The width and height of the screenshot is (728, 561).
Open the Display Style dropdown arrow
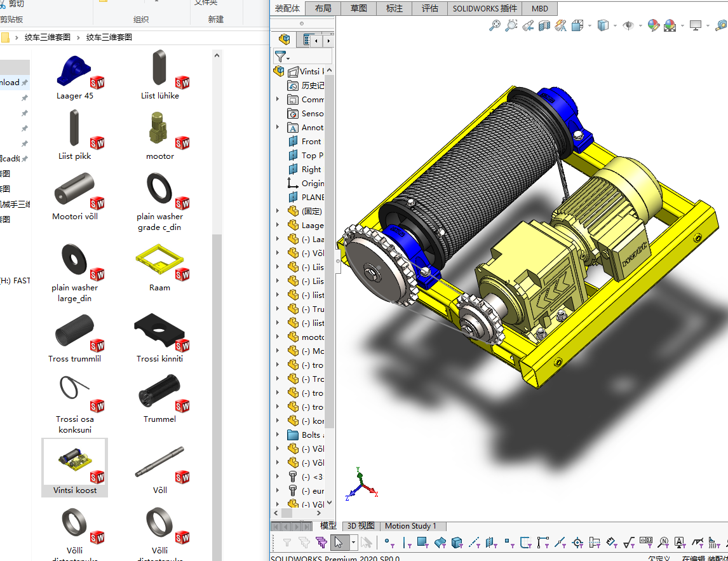coord(615,26)
